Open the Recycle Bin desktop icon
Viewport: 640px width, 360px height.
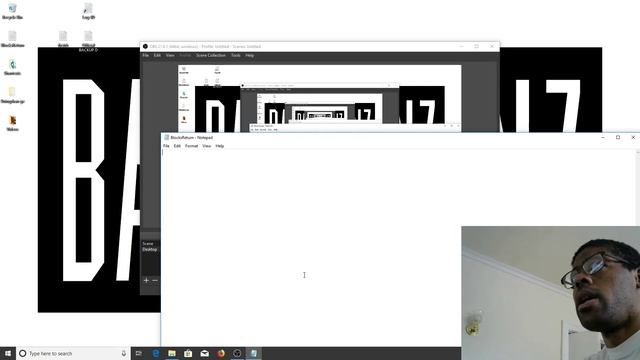[x=12, y=11]
